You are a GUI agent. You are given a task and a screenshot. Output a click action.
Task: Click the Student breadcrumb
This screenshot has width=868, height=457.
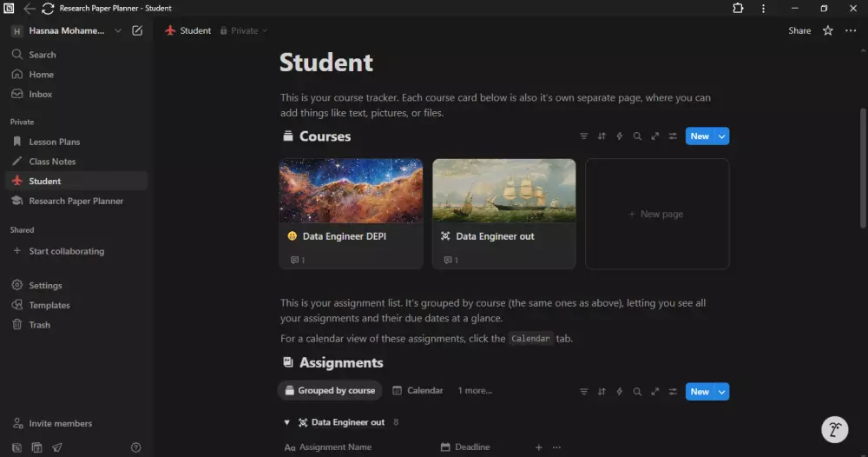187,30
